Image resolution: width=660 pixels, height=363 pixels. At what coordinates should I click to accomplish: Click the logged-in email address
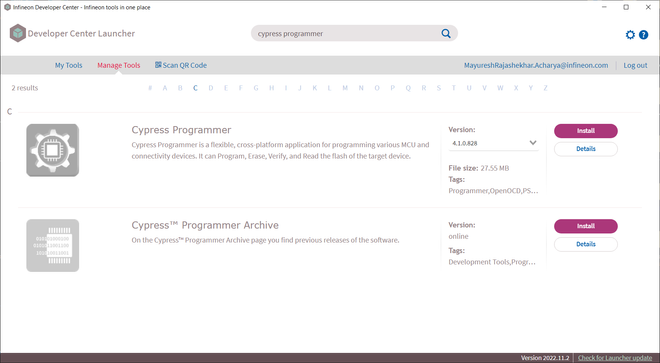point(536,65)
